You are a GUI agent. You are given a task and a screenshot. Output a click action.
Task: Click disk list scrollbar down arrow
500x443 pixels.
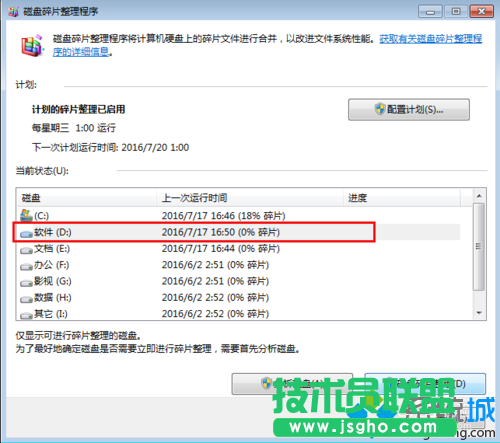point(479,313)
